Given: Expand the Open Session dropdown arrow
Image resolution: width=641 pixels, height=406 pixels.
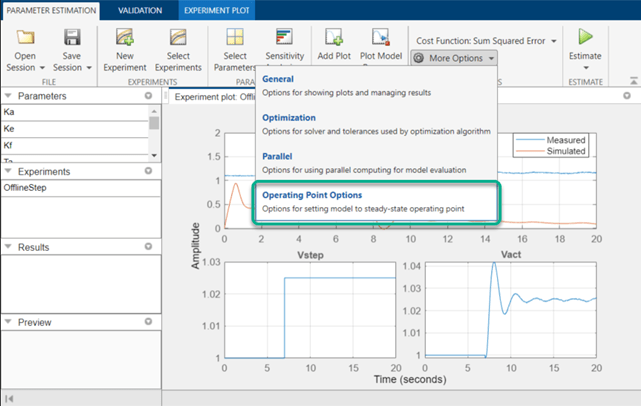Looking at the screenshot, I should click(x=42, y=68).
